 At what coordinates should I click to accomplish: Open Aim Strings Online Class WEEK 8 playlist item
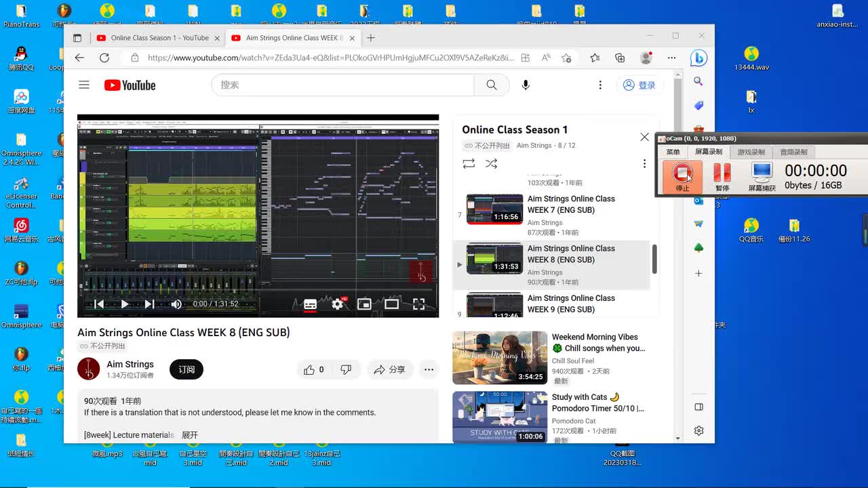551,265
